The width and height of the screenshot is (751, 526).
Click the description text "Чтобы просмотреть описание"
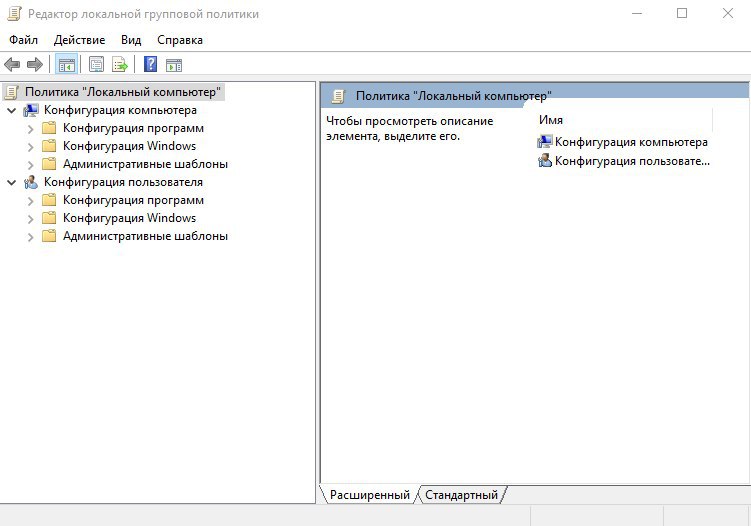[410, 121]
